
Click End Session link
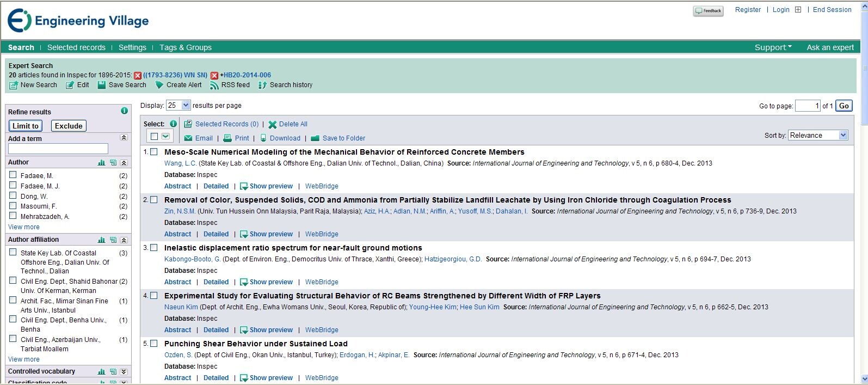coord(832,10)
